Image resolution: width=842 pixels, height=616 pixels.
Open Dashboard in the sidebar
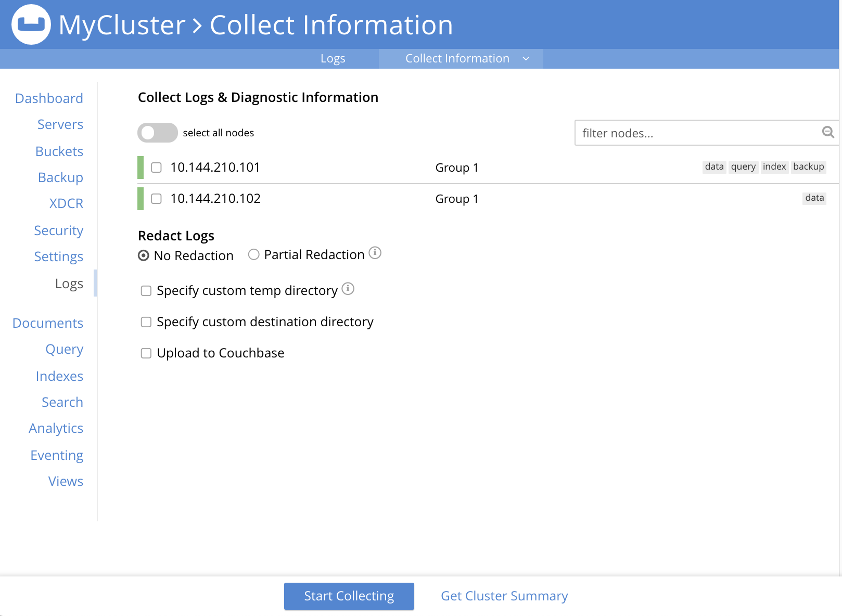[x=49, y=98]
